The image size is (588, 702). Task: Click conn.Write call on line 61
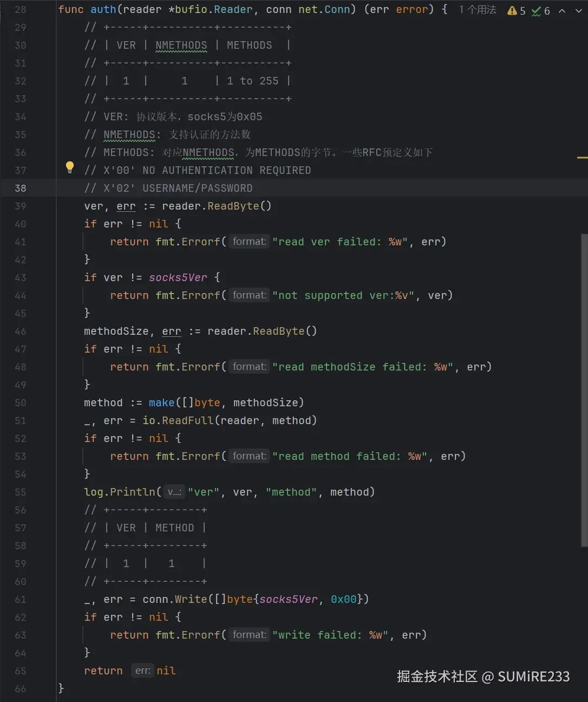click(175, 599)
